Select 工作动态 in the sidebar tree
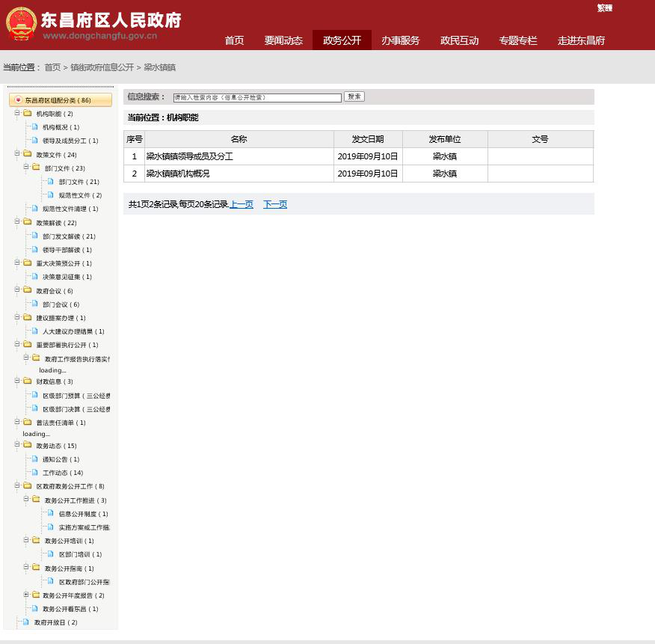Image resolution: width=655 pixels, height=644 pixels. coord(63,473)
